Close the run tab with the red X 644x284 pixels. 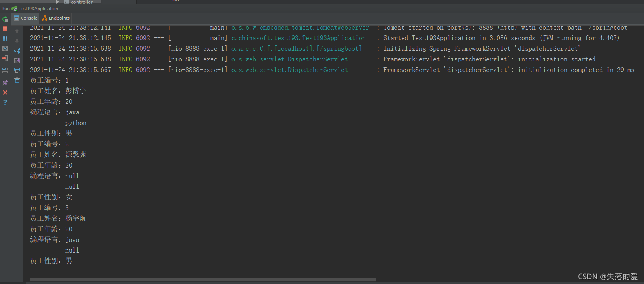[5, 92]
